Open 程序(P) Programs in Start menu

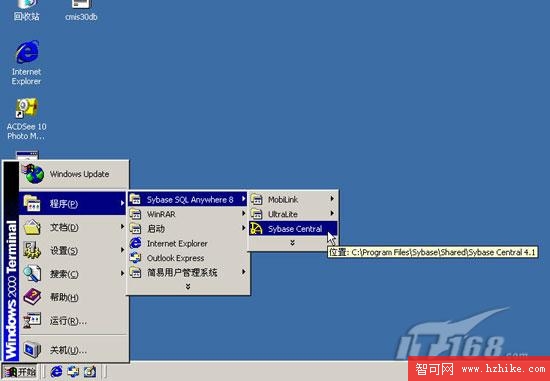(x=73, y=203)
